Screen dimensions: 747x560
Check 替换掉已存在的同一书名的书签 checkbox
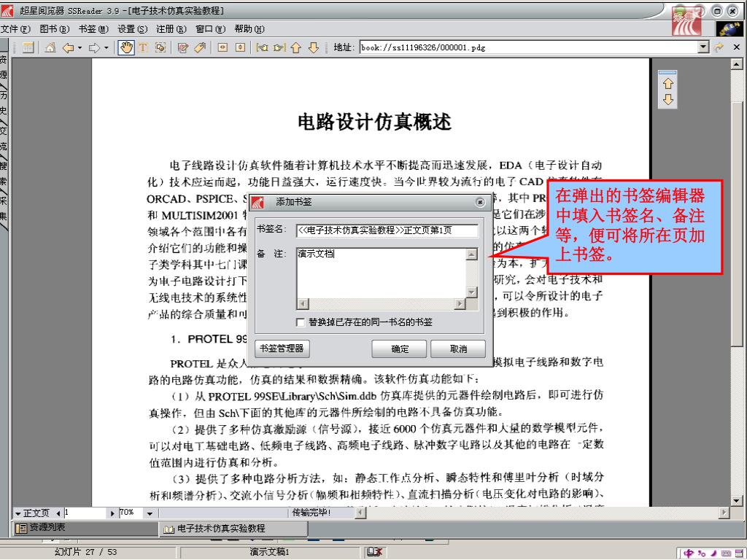pos(301,322)
